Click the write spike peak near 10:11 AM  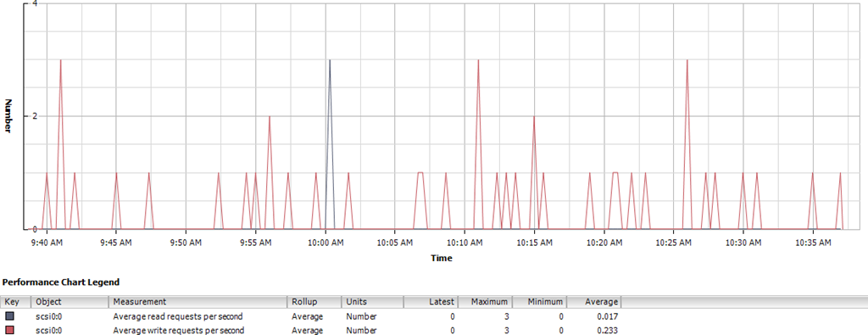(478, 60)
